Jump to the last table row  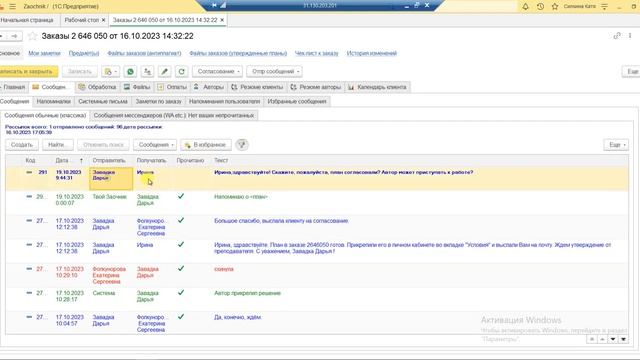point(624,339)
